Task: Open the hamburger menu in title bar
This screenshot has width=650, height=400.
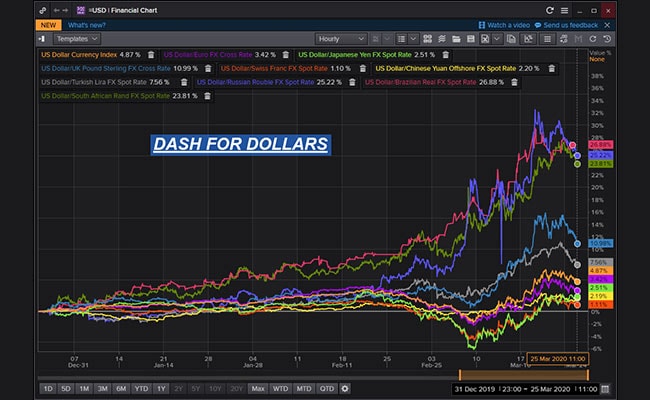Action: click(564, 10)
